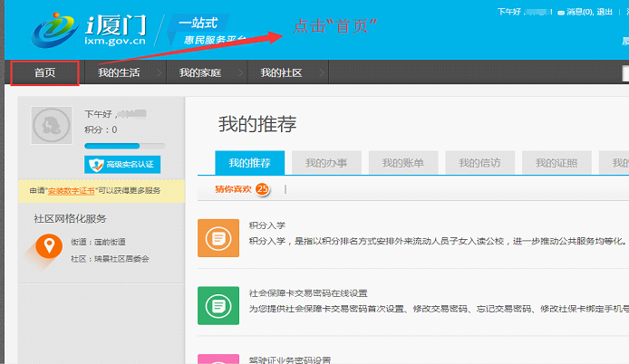This screenshot has width=629, height=364.
Task: Select the 我的账单 tab
Action: pyautogui.click(x=402, y=163)
